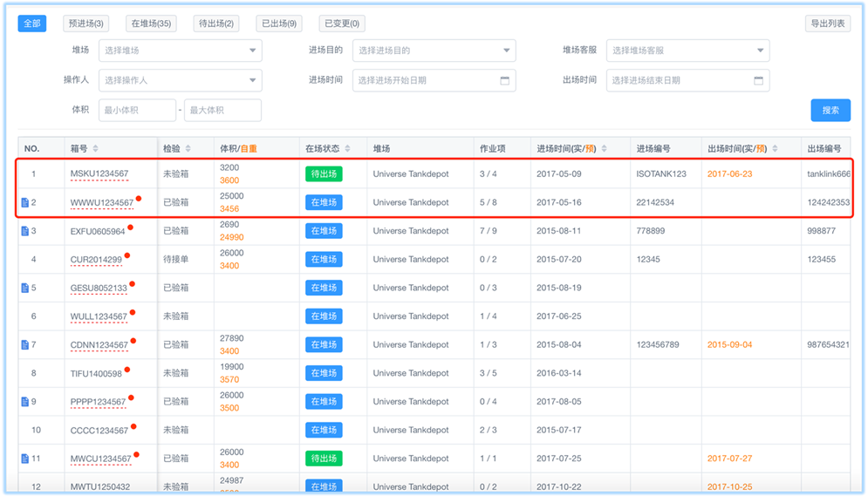Click exit date 2015-09-04
The height and width of the screenshot is (496, 868).
tap(729, 344)
